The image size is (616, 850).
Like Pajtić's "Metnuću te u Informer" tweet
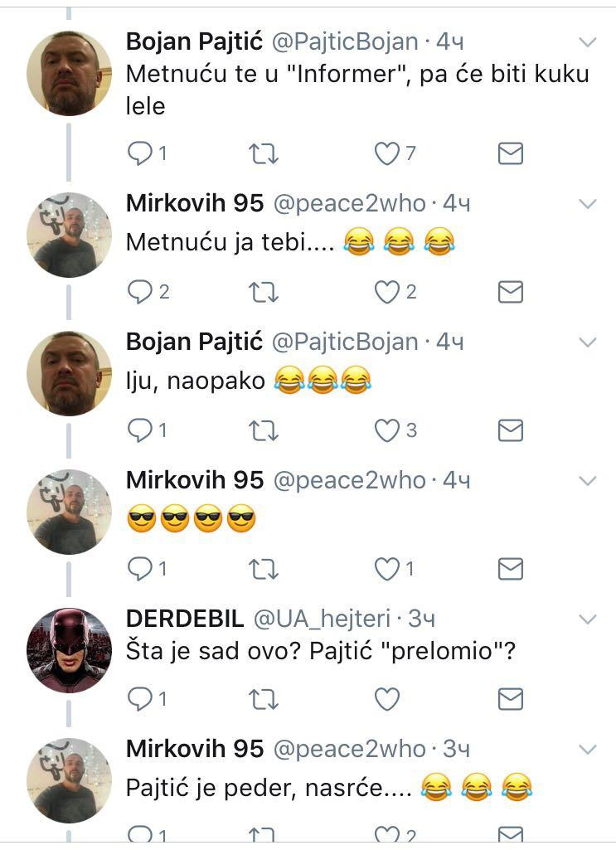[386, 153]
